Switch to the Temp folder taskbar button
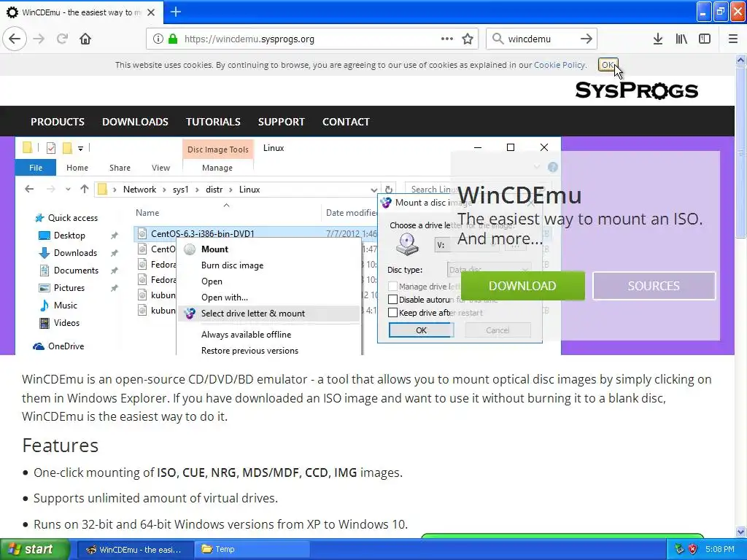 tap(252, 550)
